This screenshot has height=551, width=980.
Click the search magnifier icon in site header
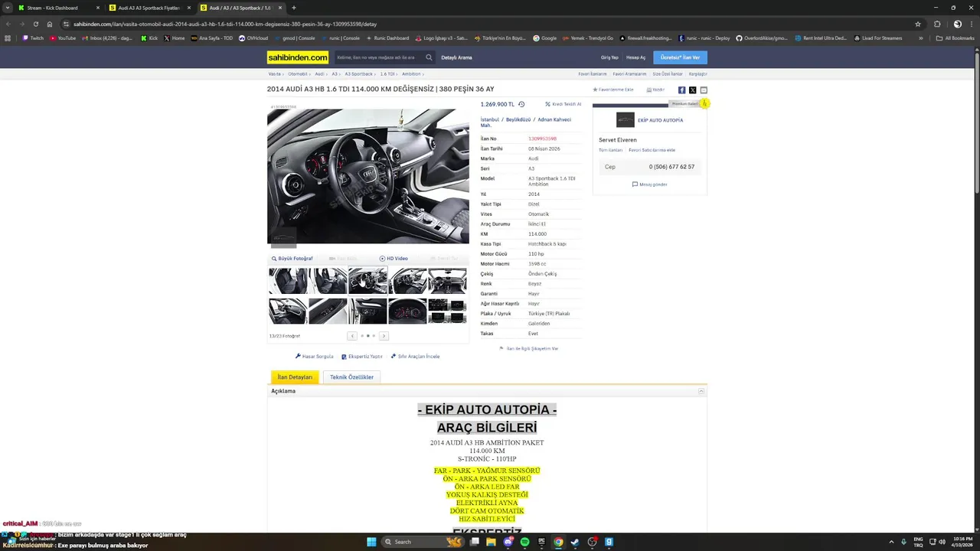(429, 57)
